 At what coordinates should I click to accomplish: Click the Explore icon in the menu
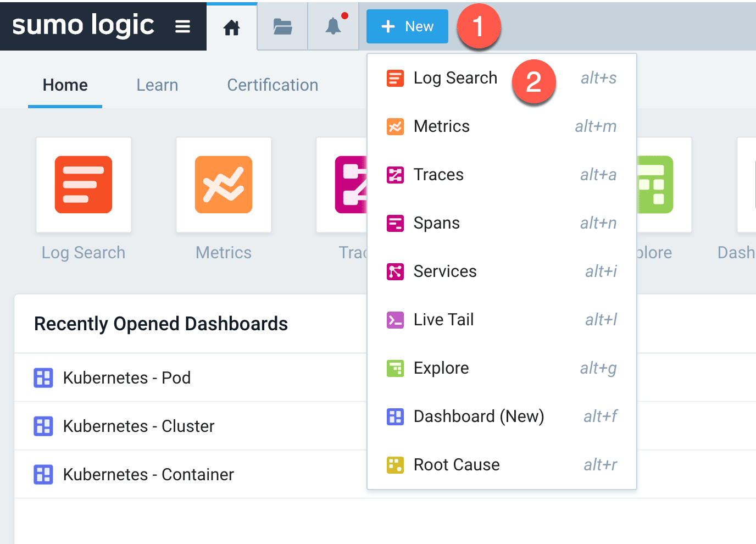pos(395,368)
